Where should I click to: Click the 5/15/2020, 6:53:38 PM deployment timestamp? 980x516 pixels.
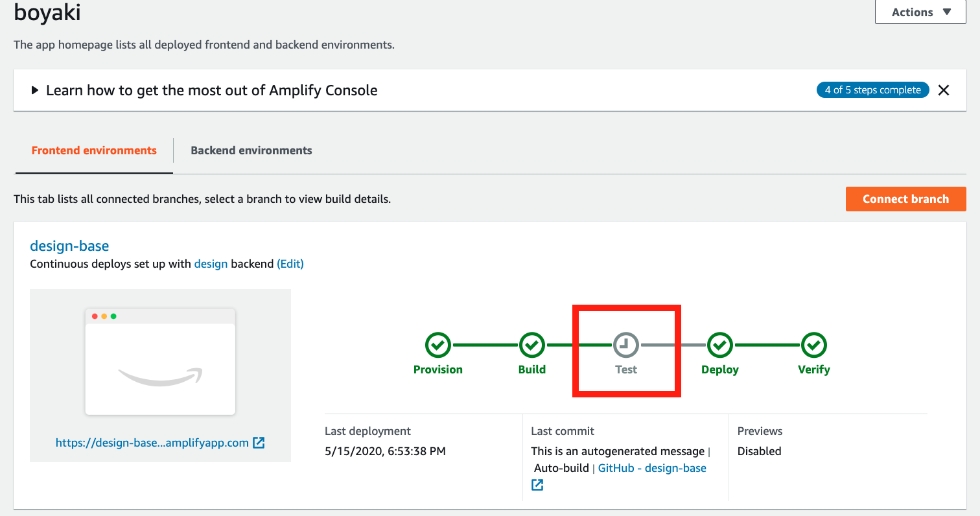385,451
